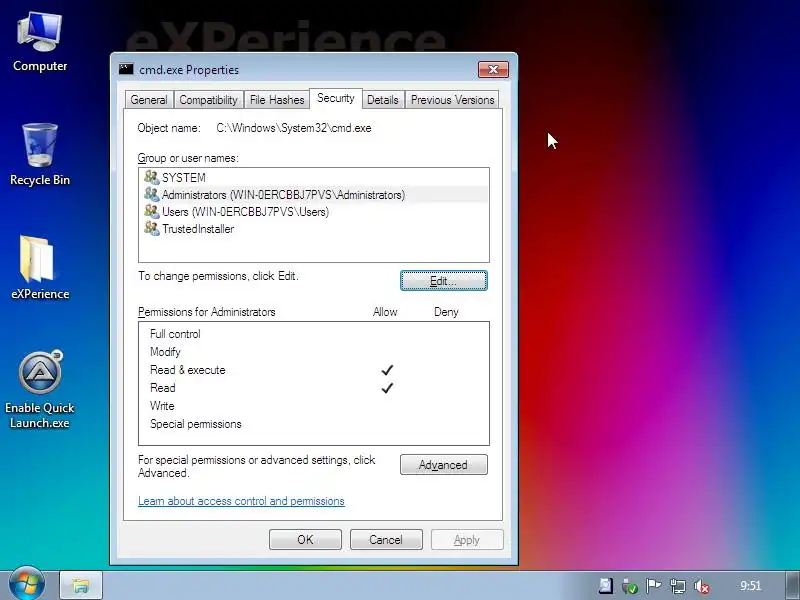Select the Recycle Bin desktop icon

(x=40, y=155)
